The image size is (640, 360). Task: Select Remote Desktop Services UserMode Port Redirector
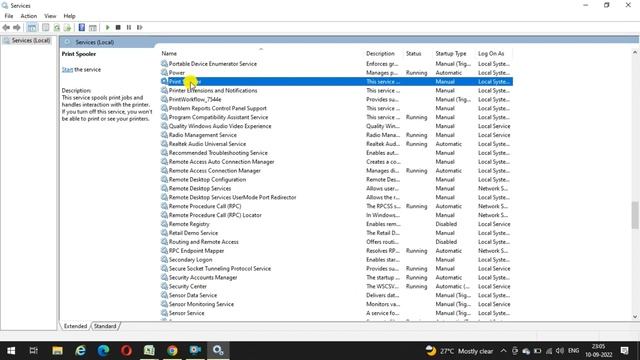point(232,197)
